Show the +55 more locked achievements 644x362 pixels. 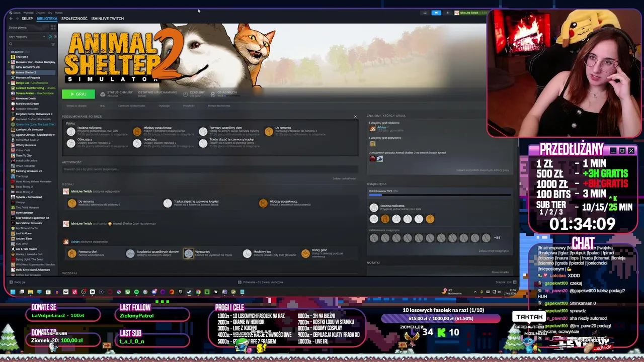(497, 238)
